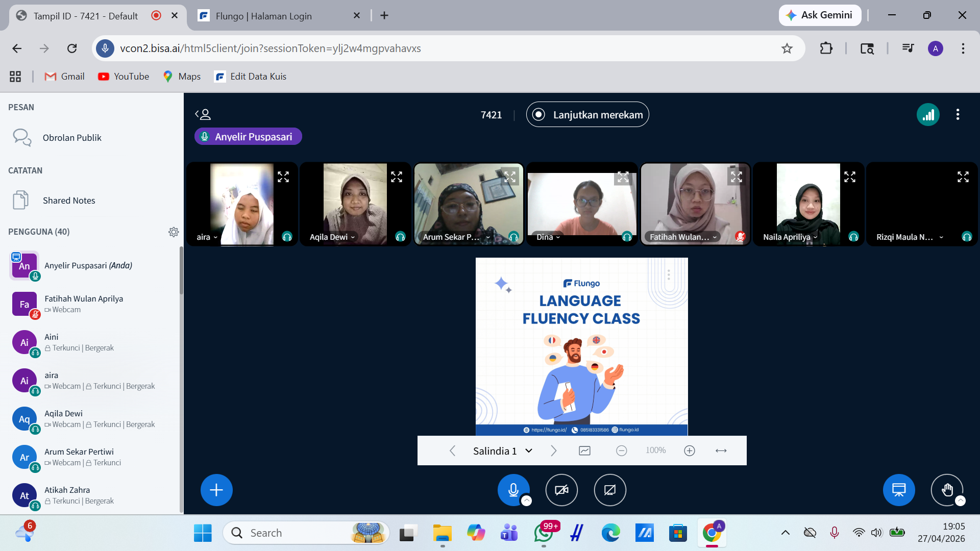Click the Chrome address bar URL
Viewport: 980px width, 551px height.
coord(271,48)
